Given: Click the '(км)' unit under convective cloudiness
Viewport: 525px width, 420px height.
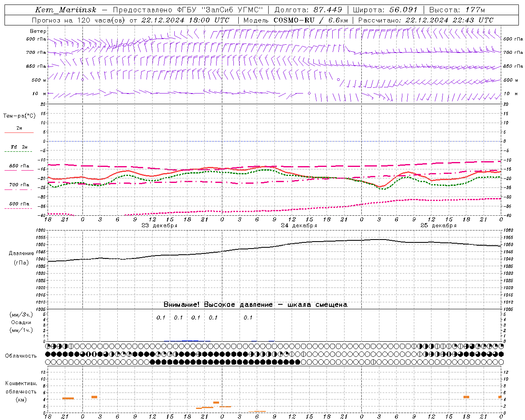Looking at the screenshot, I should (x=21, y=399).
